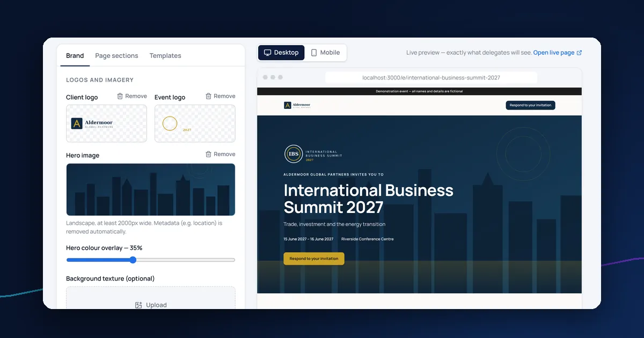The width and height of the screenshot is (644, 338).
Task: Click Aldermoor Global Partners invites you to text
Action: tap(333, 174)
